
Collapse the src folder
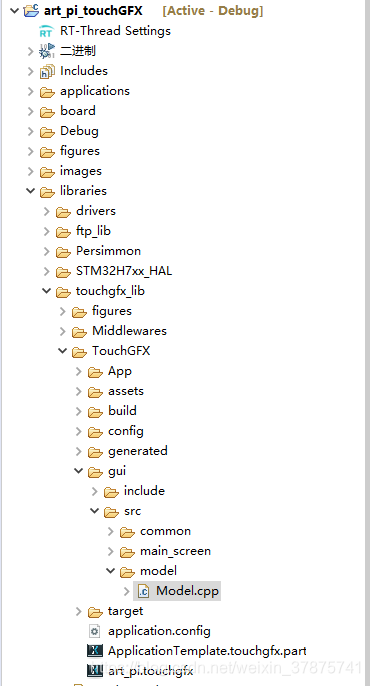(x=94, y=511)
